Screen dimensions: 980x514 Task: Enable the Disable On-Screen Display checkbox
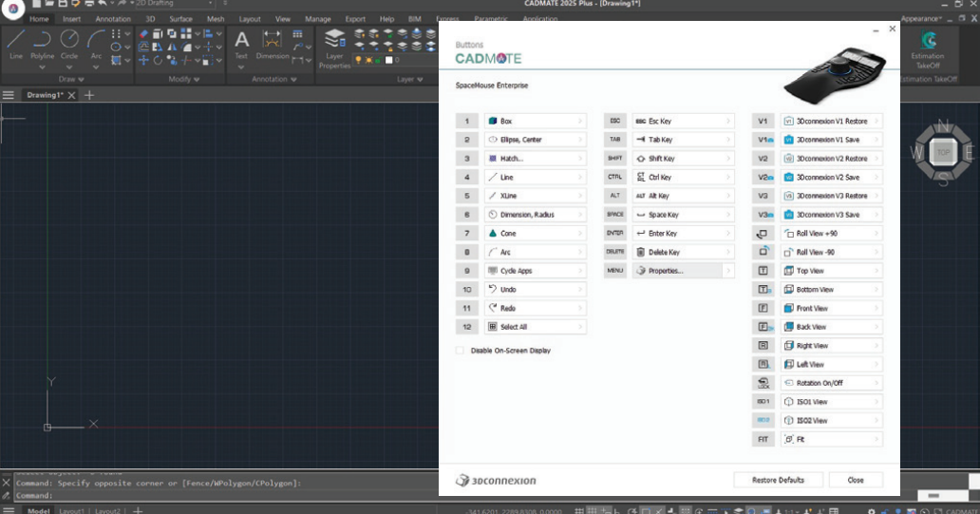click(x=461, y=351)
